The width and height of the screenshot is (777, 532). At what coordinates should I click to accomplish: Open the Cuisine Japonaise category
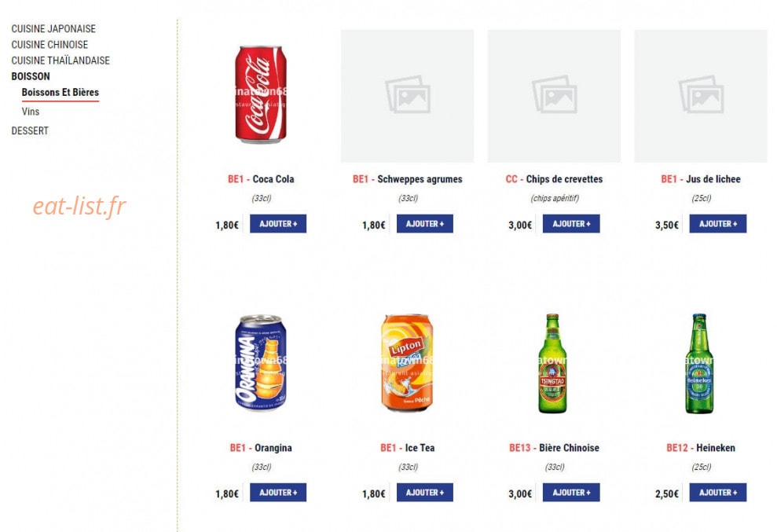point(53,29)
